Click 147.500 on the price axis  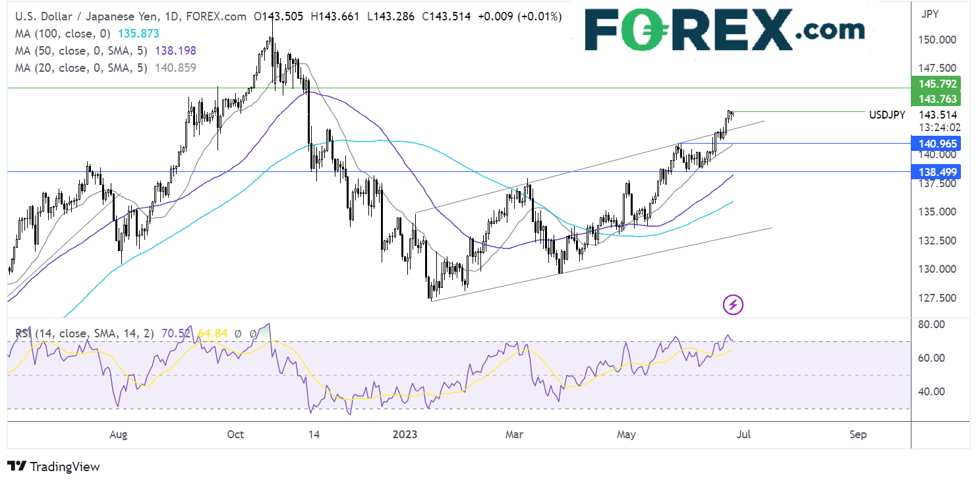click(938, 69)
